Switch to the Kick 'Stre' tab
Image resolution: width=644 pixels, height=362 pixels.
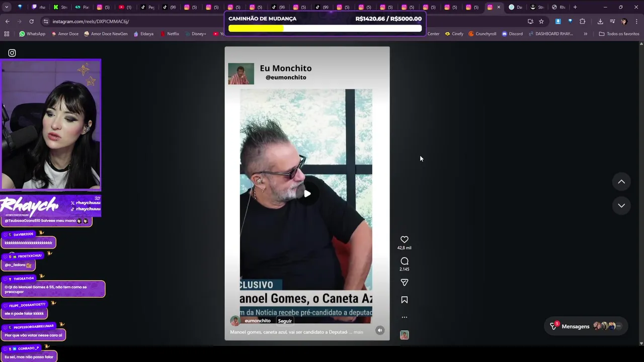pos(61,7)
